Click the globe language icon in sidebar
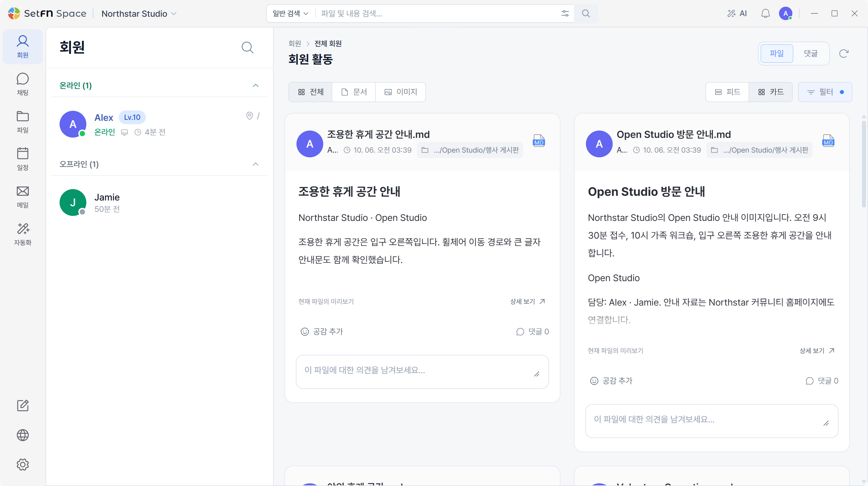Image resolution: width=868 pixels, height=486 pixels. tap(22, 435)
